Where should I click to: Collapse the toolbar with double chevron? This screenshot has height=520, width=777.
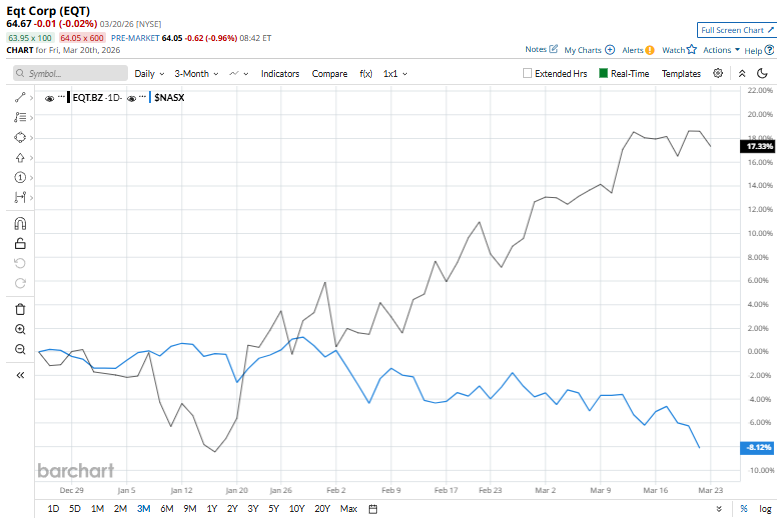click(742, 73)
